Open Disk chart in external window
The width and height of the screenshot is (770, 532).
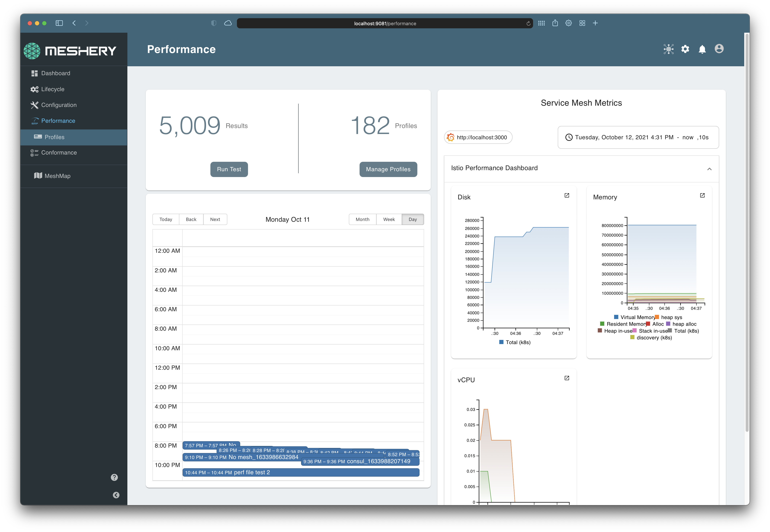click(567, 195)
